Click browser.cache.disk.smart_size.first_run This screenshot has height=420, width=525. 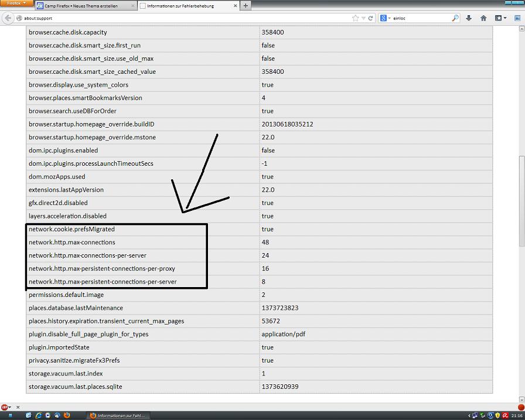click(84, 45)
